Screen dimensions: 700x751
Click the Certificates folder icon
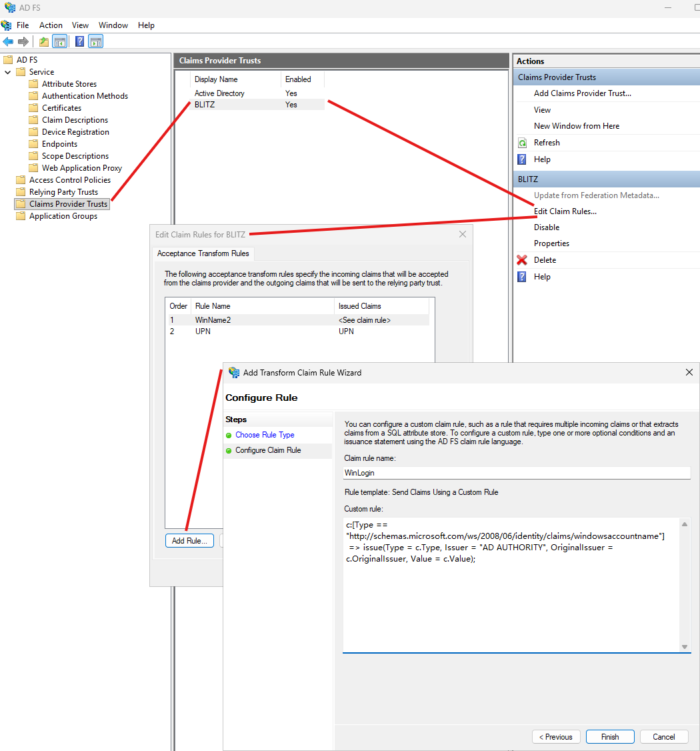click(33, 108)
